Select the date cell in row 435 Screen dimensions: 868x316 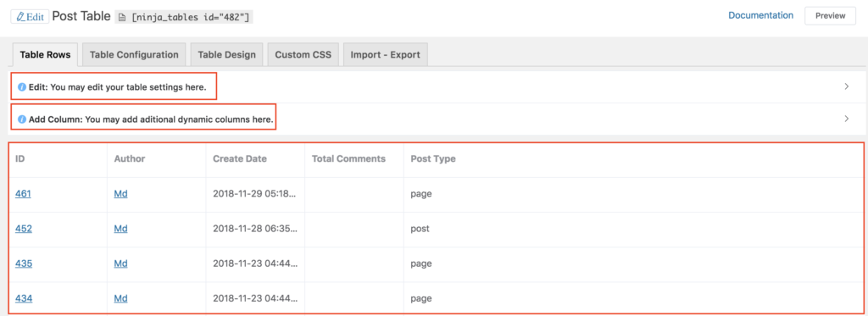click(x=255, y=264)
